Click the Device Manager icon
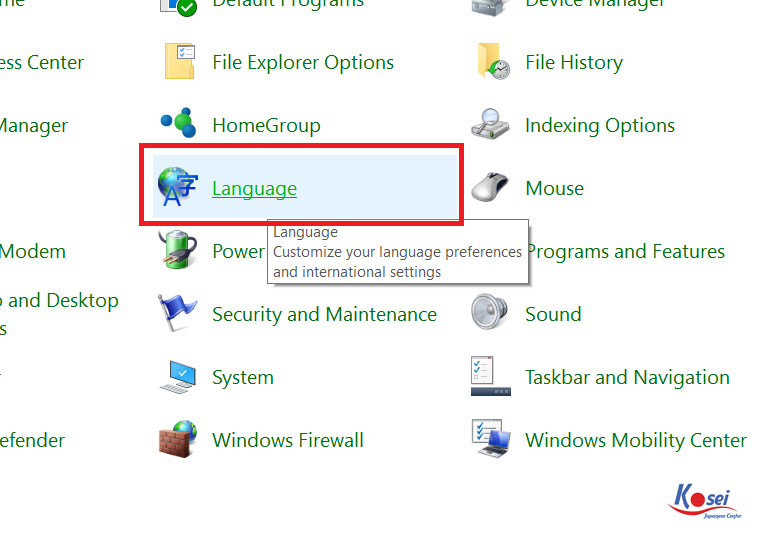This screenshot has width=766, height=534. coord(490,7)
